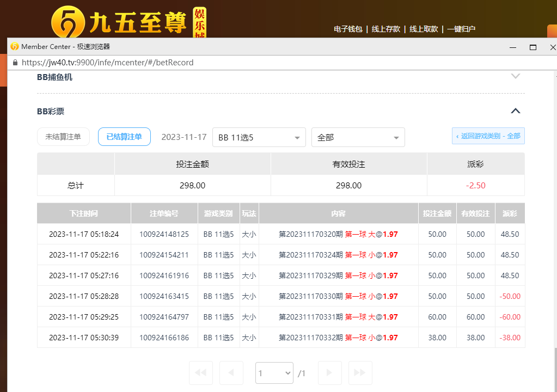557x392 pixels.
Task: Click the first page pagination icon
Action: coord(200,373)
